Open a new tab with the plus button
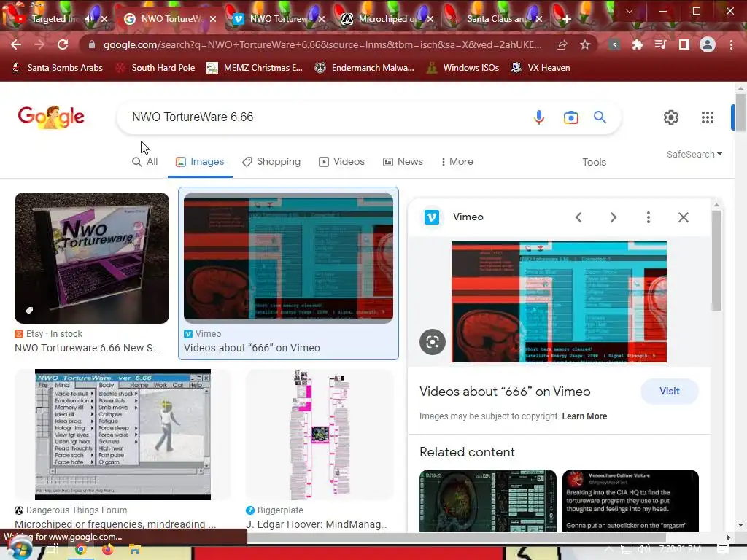Viewport: 747px width, 560px height. coord(566,19)
